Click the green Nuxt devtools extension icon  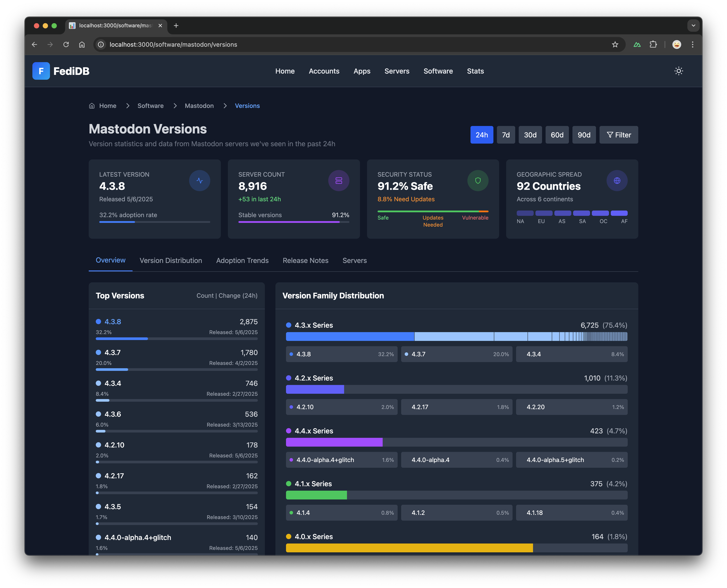pos(637,44)
